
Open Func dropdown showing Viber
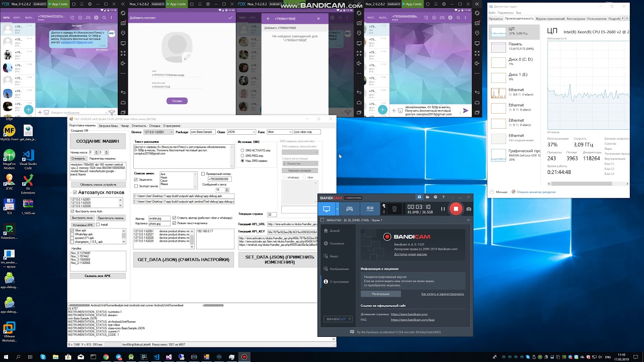pos(279,132)
